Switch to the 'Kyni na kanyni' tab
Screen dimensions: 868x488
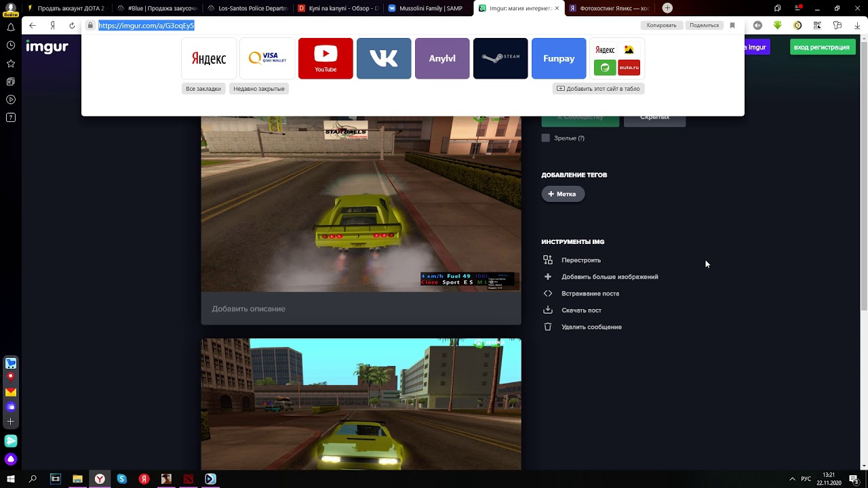[x=338, y=8]
